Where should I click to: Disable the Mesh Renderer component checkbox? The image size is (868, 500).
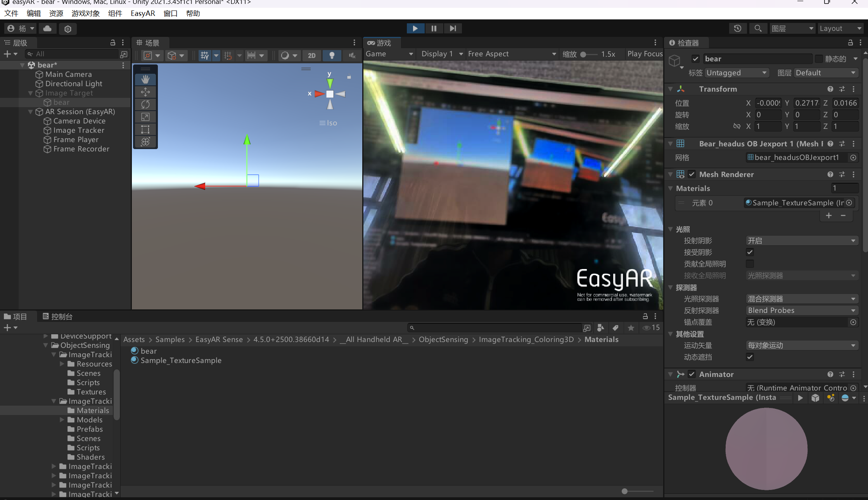692,174
